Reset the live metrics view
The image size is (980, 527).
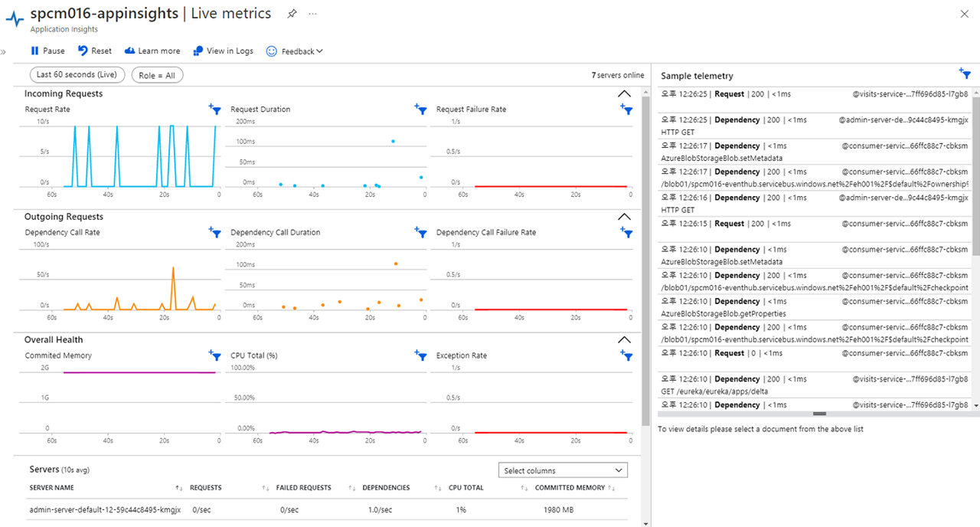(x=94, y=51)
